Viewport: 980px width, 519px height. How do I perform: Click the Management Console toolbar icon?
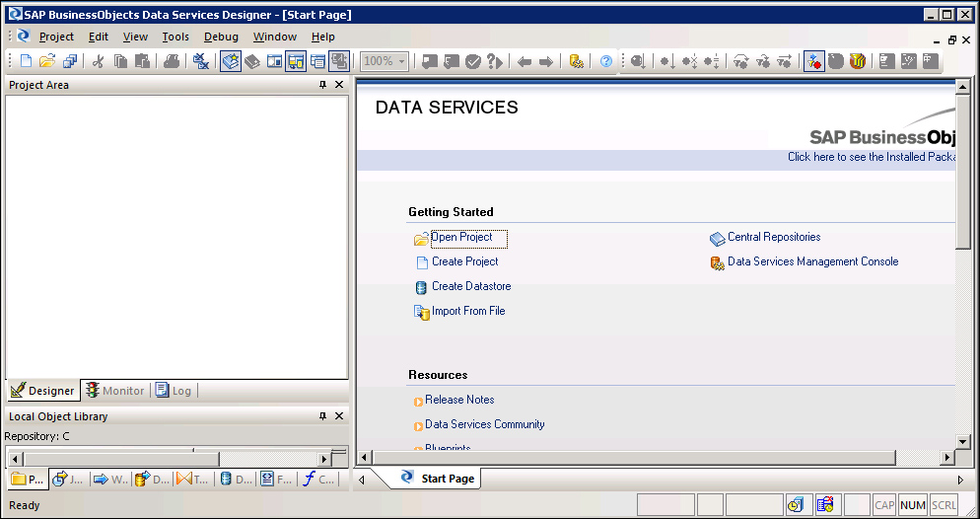click(x=577, y=61)
